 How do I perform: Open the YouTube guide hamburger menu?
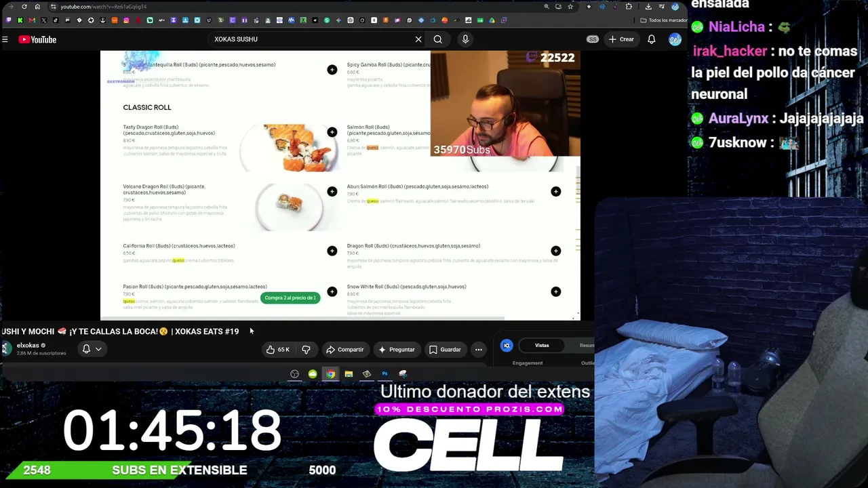tap(5, 39)
